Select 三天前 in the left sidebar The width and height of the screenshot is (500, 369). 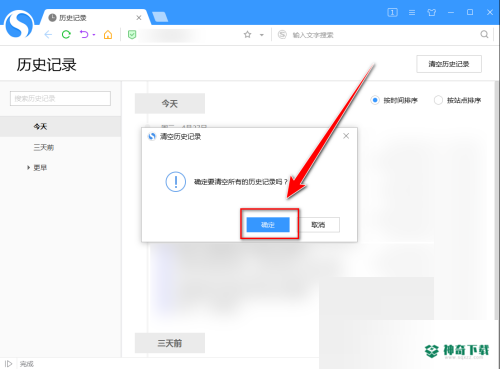click(44, 147)
